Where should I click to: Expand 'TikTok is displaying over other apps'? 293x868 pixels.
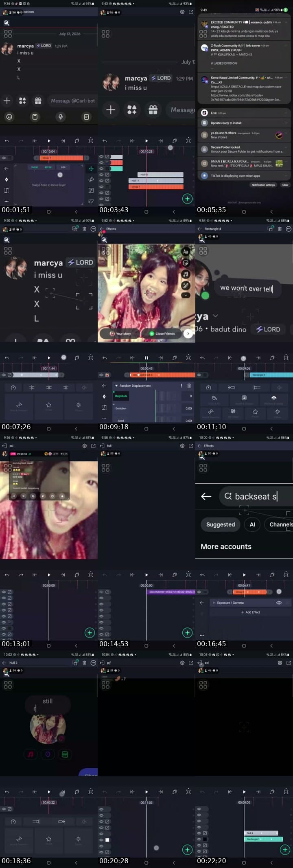pyautogui.click(x=287, y=176)
